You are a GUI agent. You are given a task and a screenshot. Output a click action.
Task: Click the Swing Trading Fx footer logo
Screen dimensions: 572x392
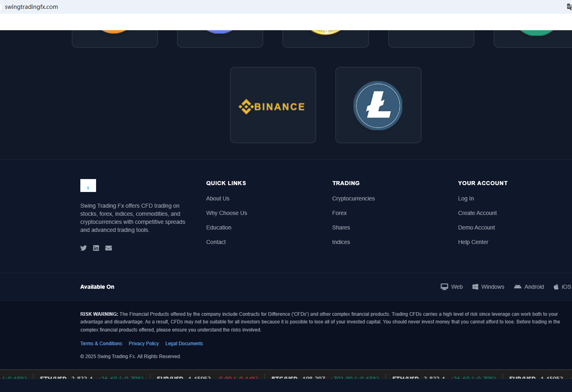click(88, 186)
